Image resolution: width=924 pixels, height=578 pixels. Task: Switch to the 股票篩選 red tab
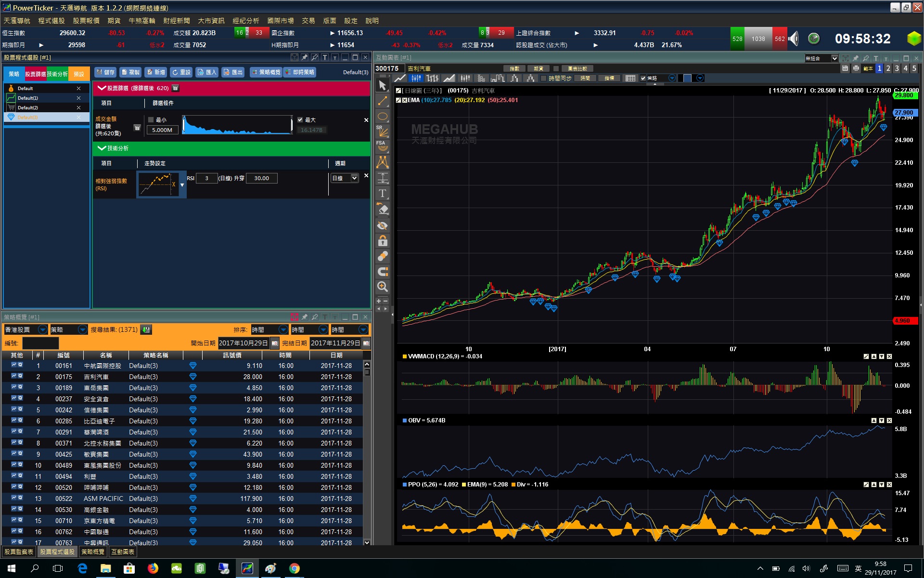pyautogui.click(x=36, y=74)
